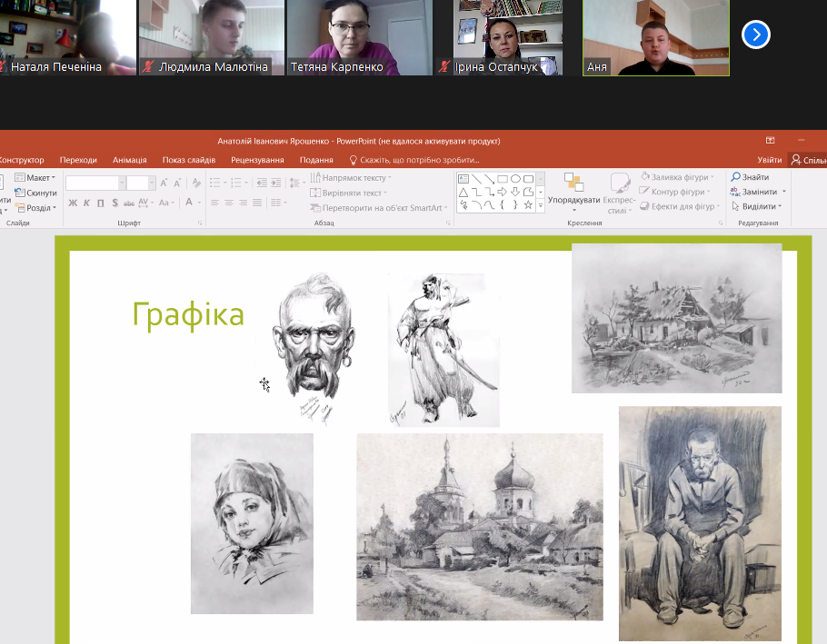This screenshot has height=644, width=827.
Task: Open Font dialog launcher in Шрифт group
Action: (200, 223)
